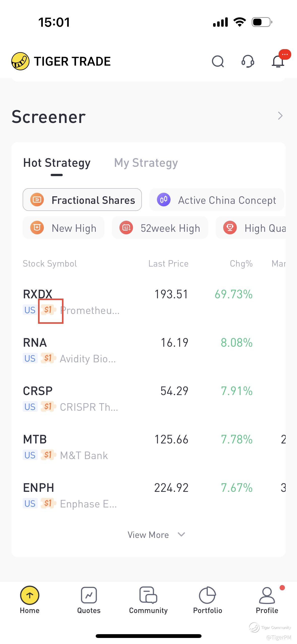The image size is (297, 644).
Task: Go to Quotes in bottom bar
Action: pos(89,600)
